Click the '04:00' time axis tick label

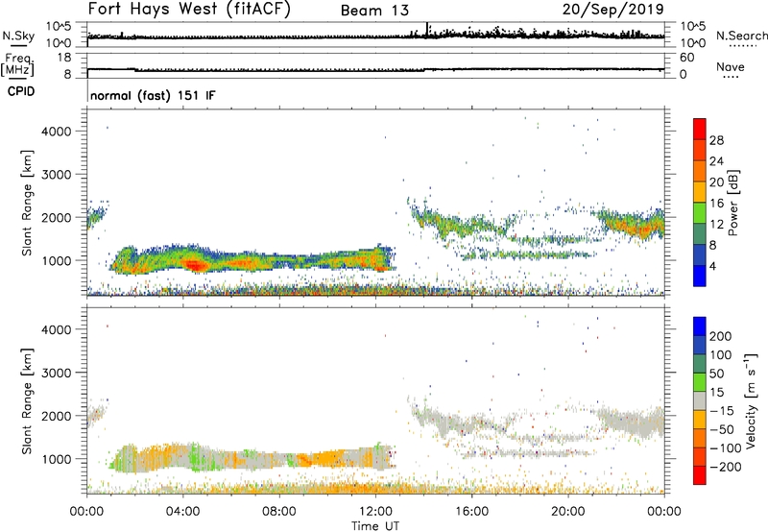point(183,512)
